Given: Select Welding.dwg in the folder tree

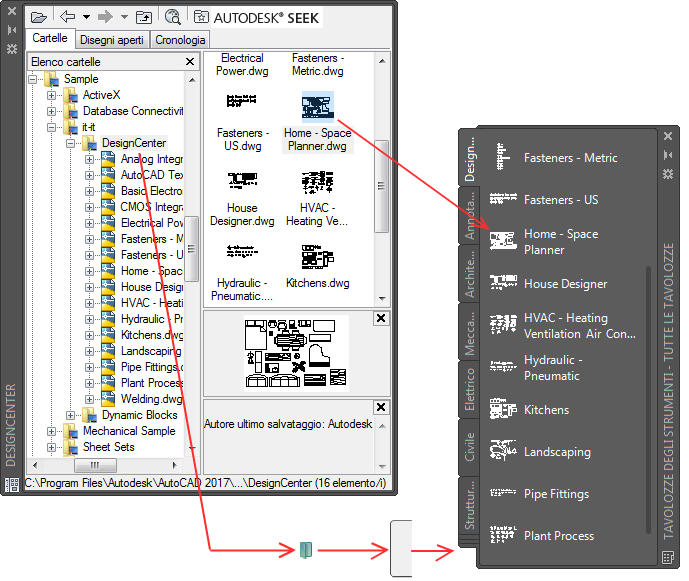Looking at the screenshot, I should (152, 399).
